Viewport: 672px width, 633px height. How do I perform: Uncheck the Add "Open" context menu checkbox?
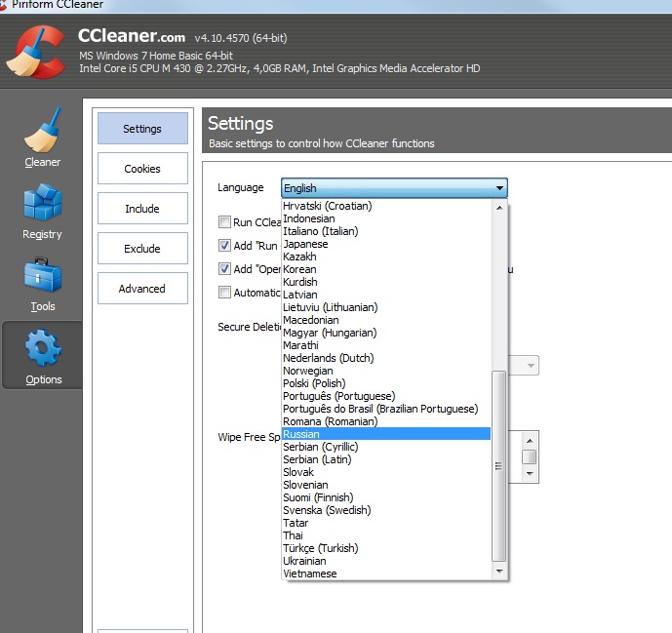tap(225, 269)
